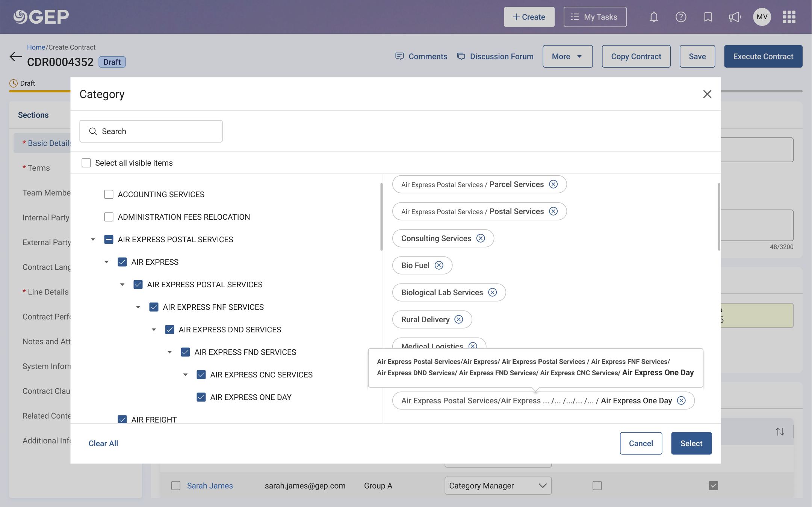Collapse nested AIR EXPRESS POSTAL SERVICES node

122,285
